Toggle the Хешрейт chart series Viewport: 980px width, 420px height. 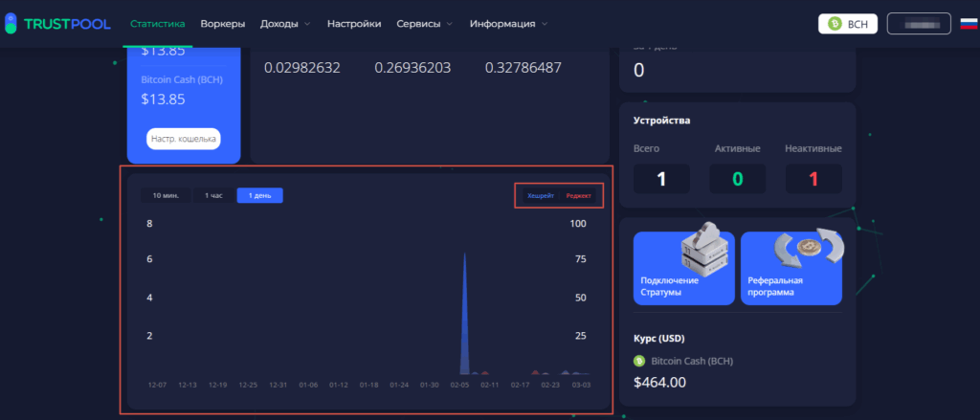(541, 196)
